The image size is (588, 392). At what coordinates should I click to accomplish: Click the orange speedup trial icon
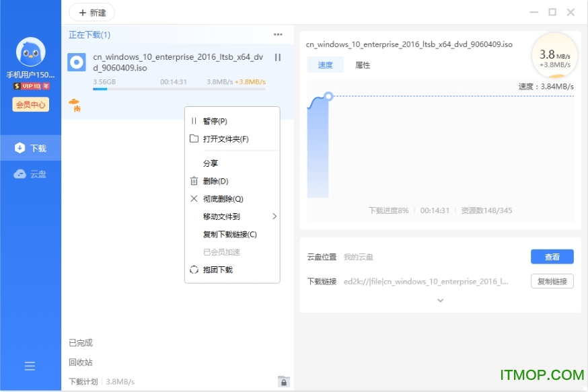coord(74,104)
